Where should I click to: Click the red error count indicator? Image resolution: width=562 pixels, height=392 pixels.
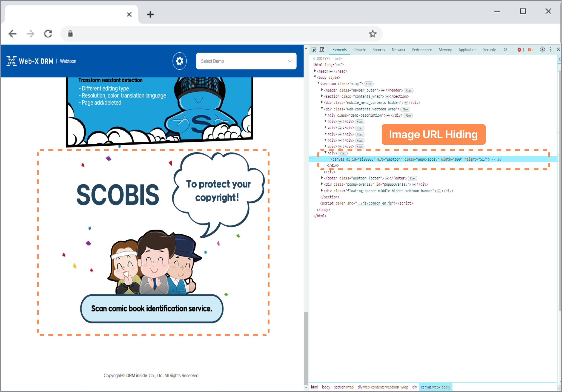pyautogui.click(x=520, y=50)
